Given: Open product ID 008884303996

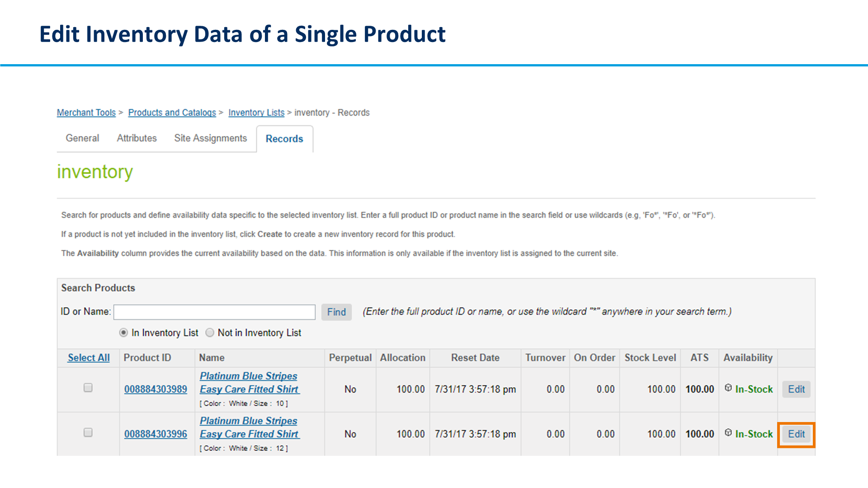Looking at the screenshot, I should pos(156,434).
